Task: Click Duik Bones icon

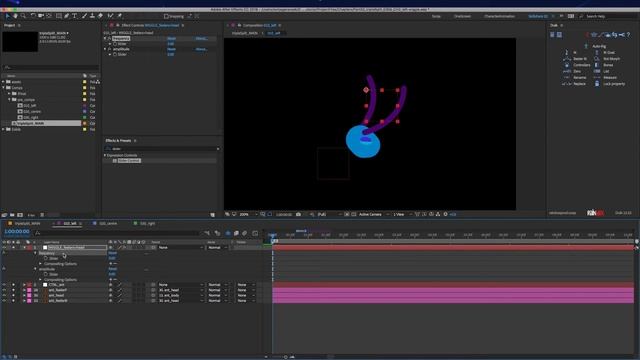Action: (x=597, y=65)
